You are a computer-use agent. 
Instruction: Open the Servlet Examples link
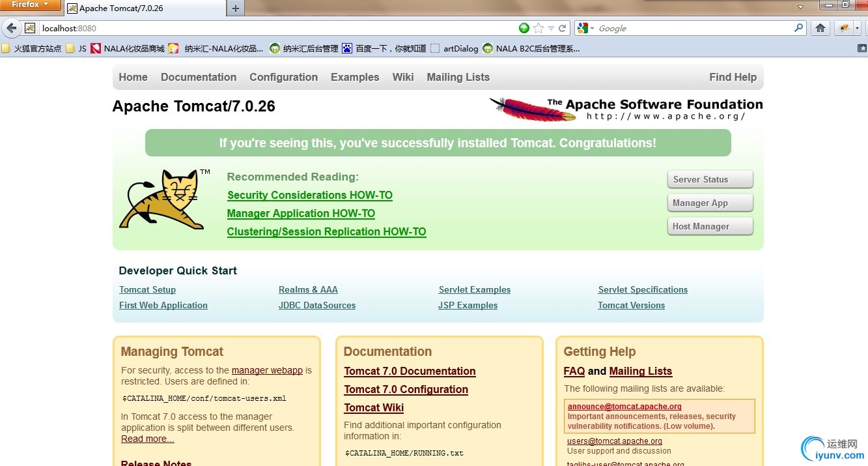(475, 289)
